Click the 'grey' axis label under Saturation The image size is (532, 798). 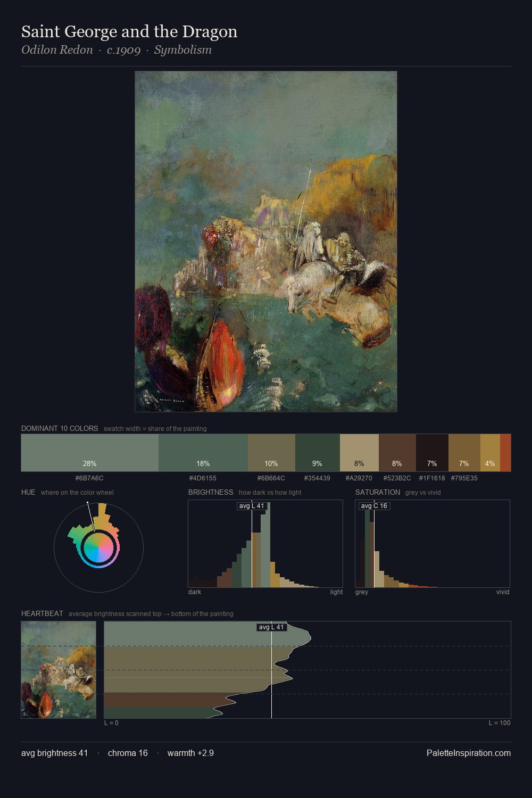point(362,592)
